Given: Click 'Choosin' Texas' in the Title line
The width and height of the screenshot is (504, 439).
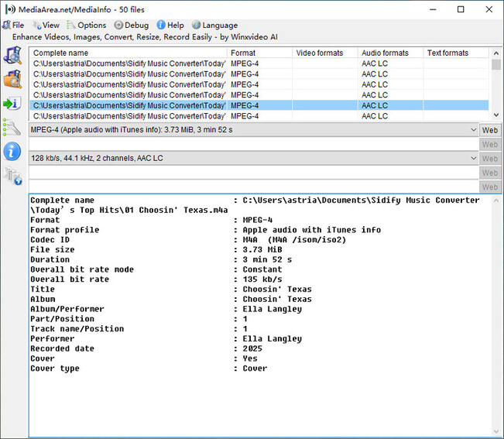Looking at the screenshot, I should [x=276, y=290].
